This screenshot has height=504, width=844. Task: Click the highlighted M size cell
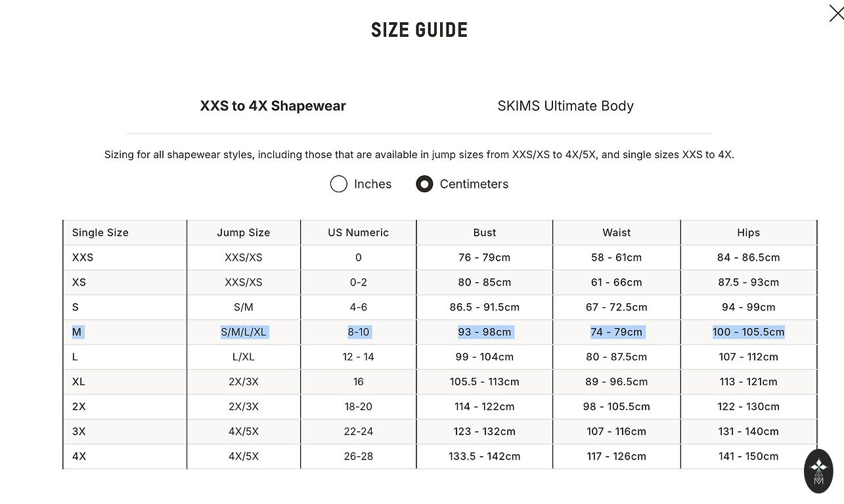[77, 332]
